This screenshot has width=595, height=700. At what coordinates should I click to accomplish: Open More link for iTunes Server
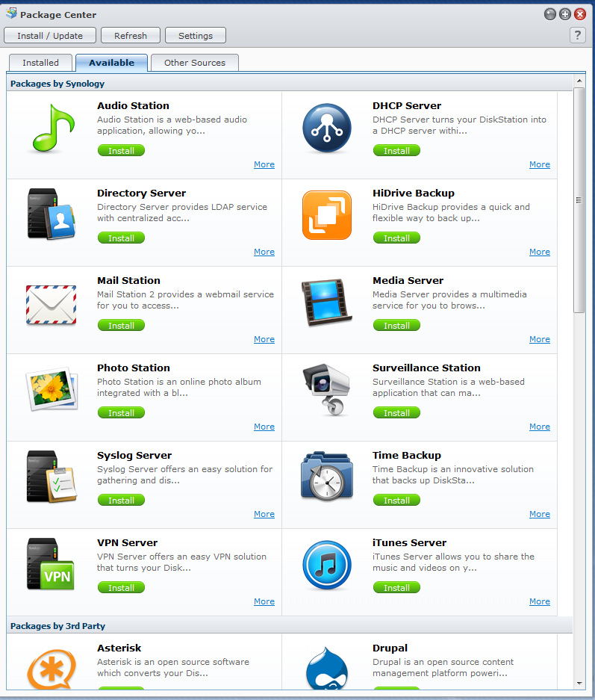540,602
